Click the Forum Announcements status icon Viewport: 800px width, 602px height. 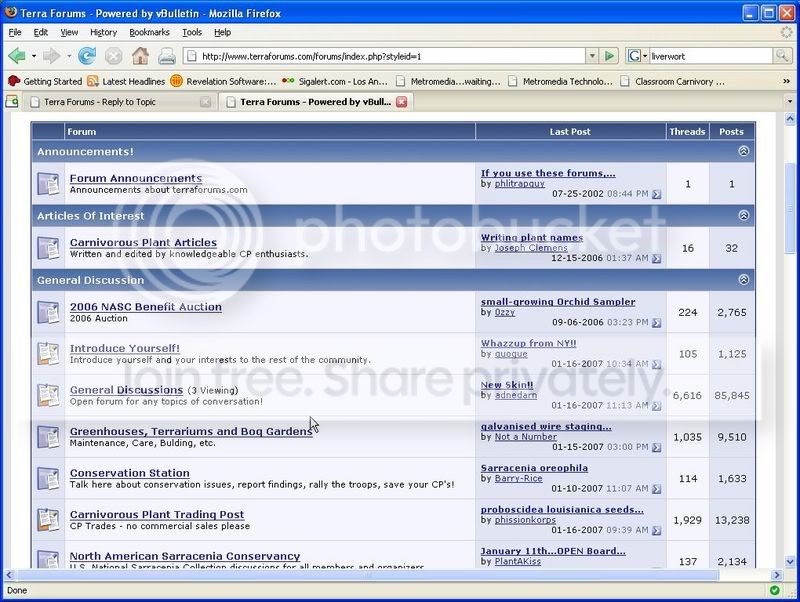click(48, 184)
